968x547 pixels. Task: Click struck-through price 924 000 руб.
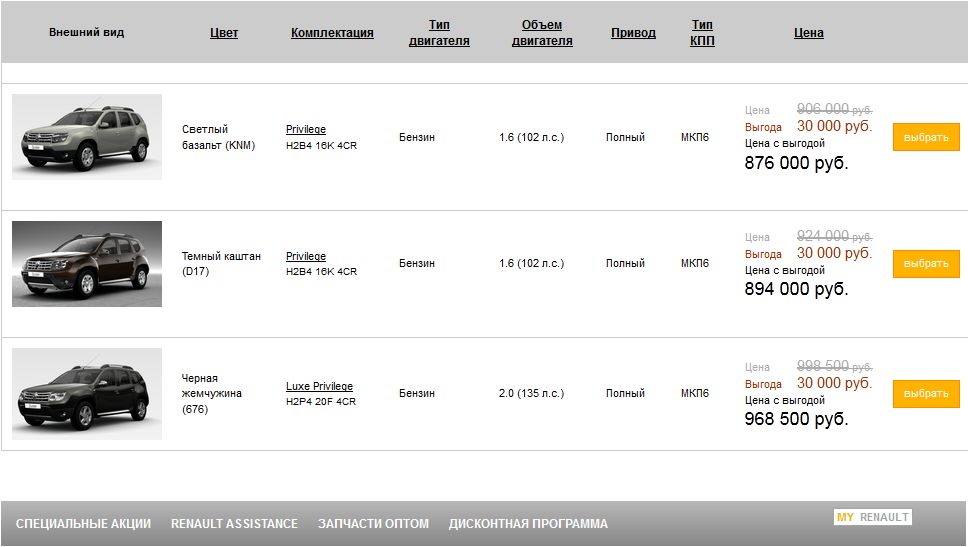tap(835, 236)
